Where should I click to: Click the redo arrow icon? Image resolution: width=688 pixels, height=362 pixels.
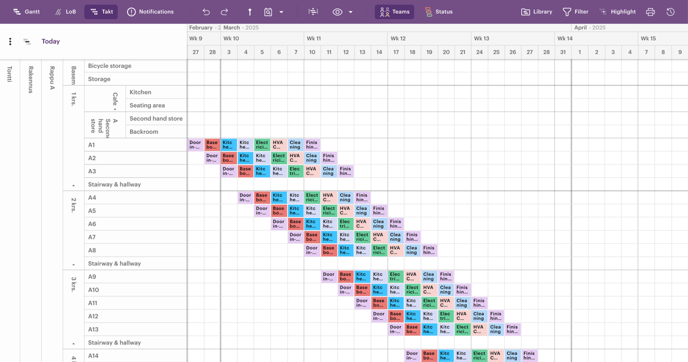224,12
